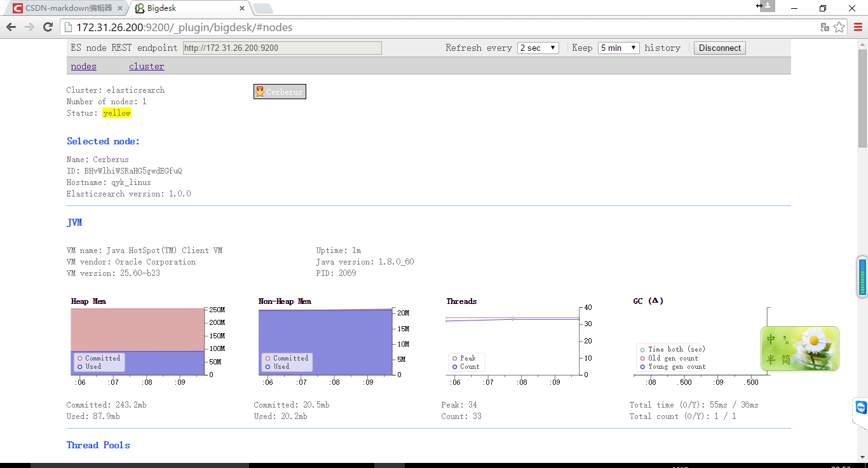Image resolution: width=868 pixels, height=468 pixels.
Task: Click the Chinese input method daisy widget
Action: click(x=800, y=348)
